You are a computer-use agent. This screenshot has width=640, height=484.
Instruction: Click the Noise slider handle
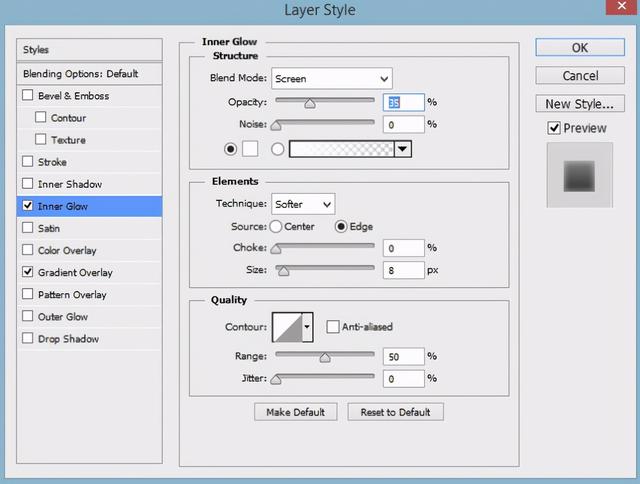point(276,125)
